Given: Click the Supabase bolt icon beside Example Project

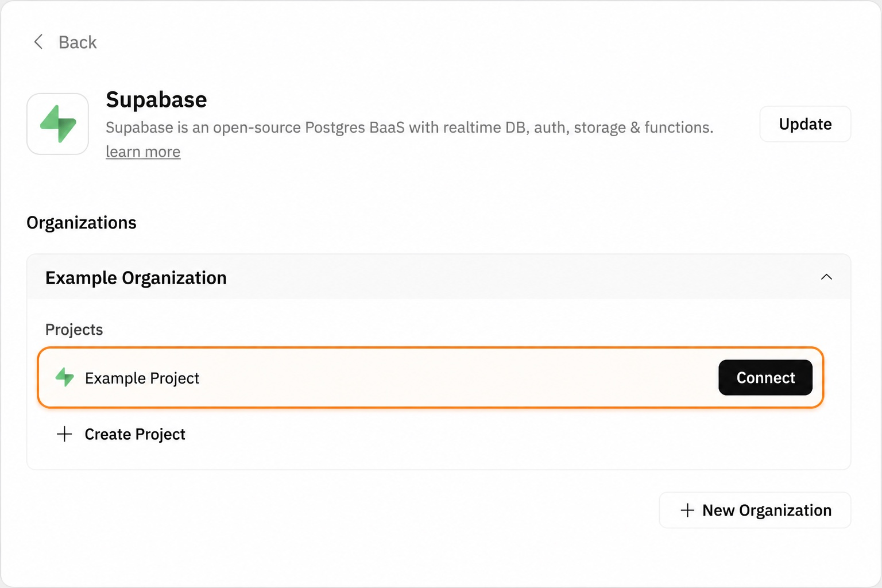Looking at the screenshot, I should tap(65, 377).
